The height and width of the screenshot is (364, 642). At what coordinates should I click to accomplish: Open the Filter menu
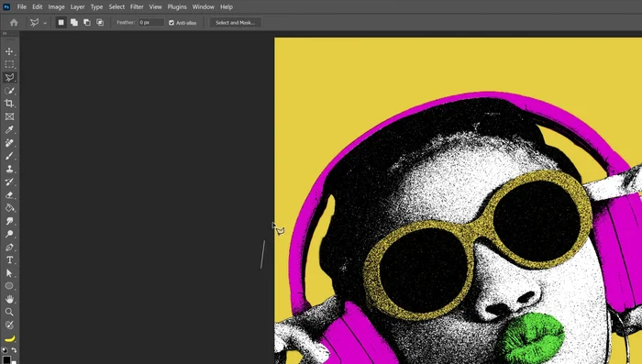click(x=137, y=7)
